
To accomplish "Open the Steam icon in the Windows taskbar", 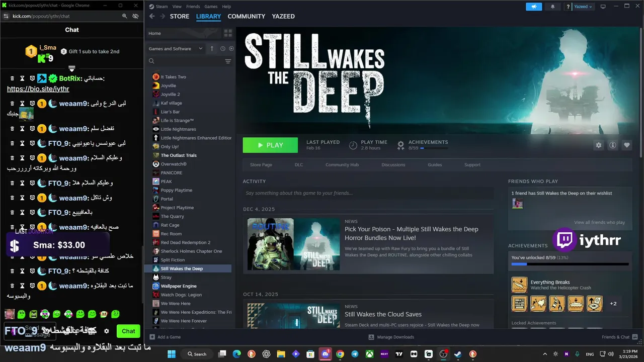I will (x=458, y=354).
